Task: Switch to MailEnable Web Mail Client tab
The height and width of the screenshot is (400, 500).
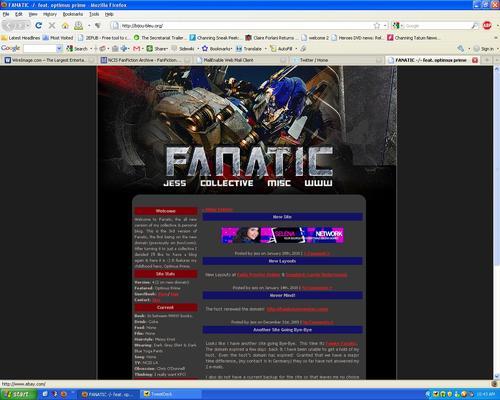Action: (x=241, y=60)
